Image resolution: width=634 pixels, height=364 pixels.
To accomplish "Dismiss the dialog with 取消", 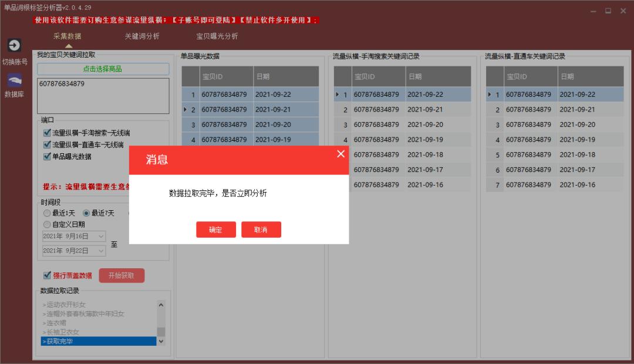I will 261,230.
